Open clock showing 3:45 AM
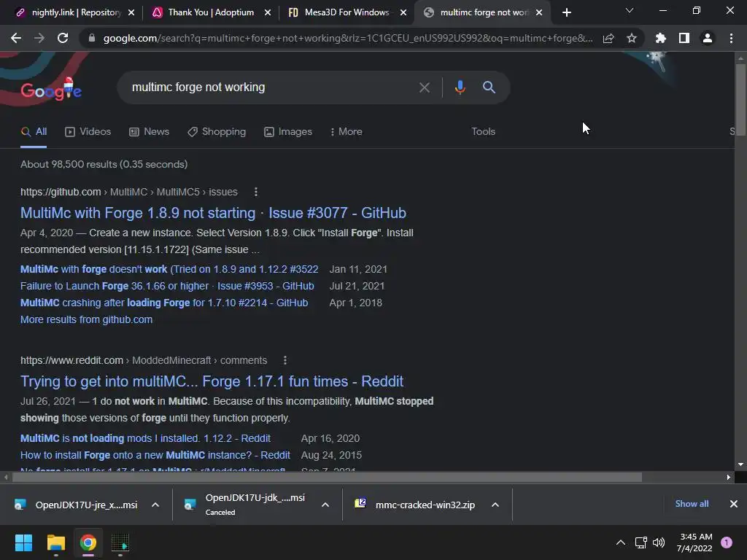This screenshot has width=747, height=560. click(694, 542)
